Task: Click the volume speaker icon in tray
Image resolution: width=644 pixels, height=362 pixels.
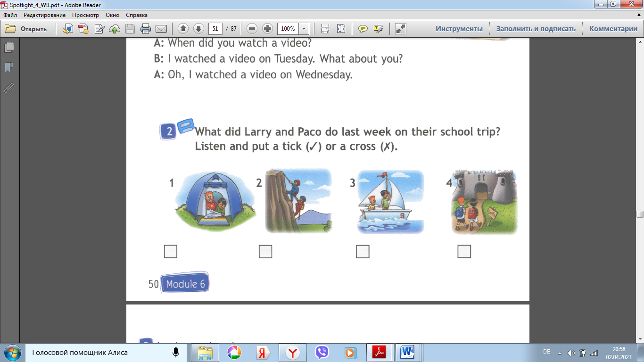Action: pyautogui.click(x=571, y=353)
